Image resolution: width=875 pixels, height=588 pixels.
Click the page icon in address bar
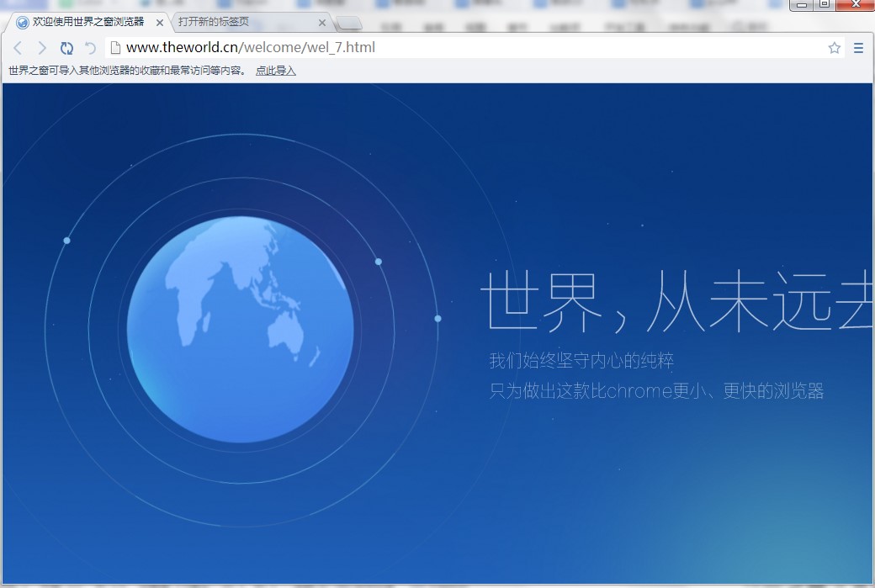[115, 48]
